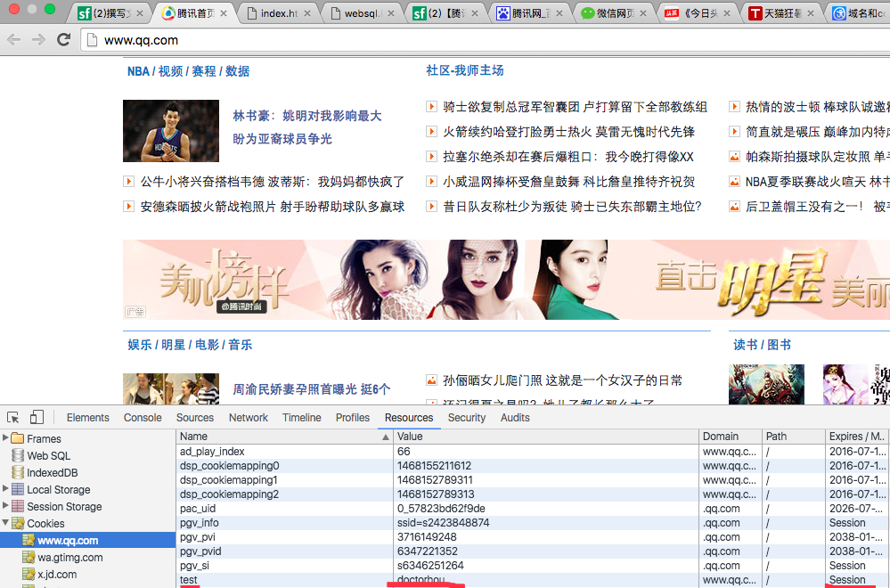The height and width of the screenshot is (588, 890).
Task: Toggle the DevTools device mode icon
Action: click(x=37, y=417)
